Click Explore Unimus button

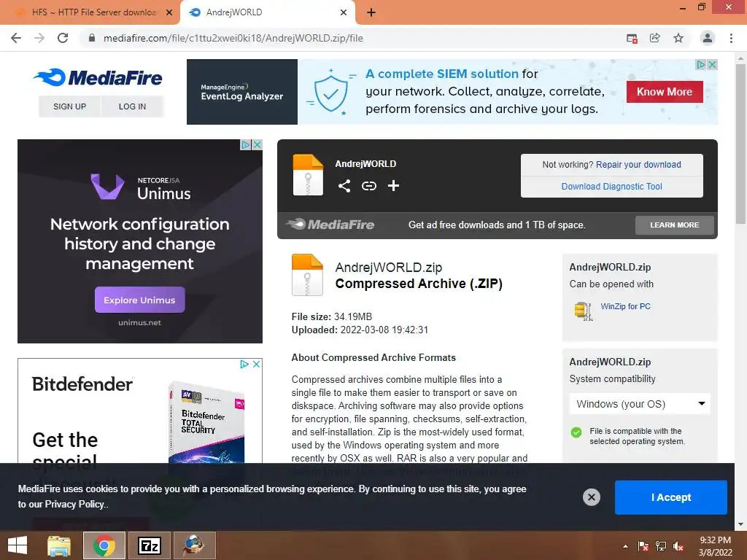coord(139,300)
